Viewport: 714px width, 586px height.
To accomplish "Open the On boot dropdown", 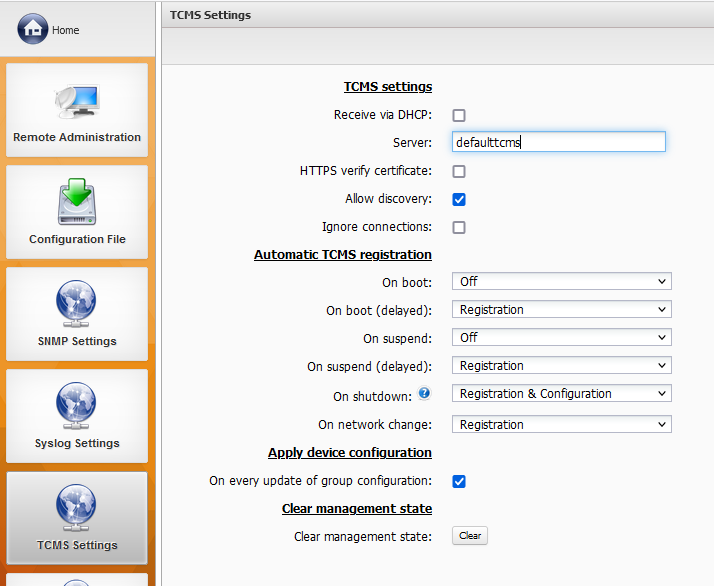I will [561, 282].
